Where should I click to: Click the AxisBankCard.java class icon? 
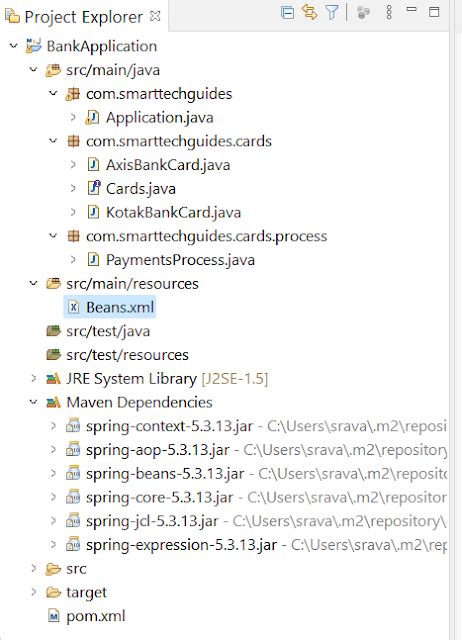click(93, 165)
